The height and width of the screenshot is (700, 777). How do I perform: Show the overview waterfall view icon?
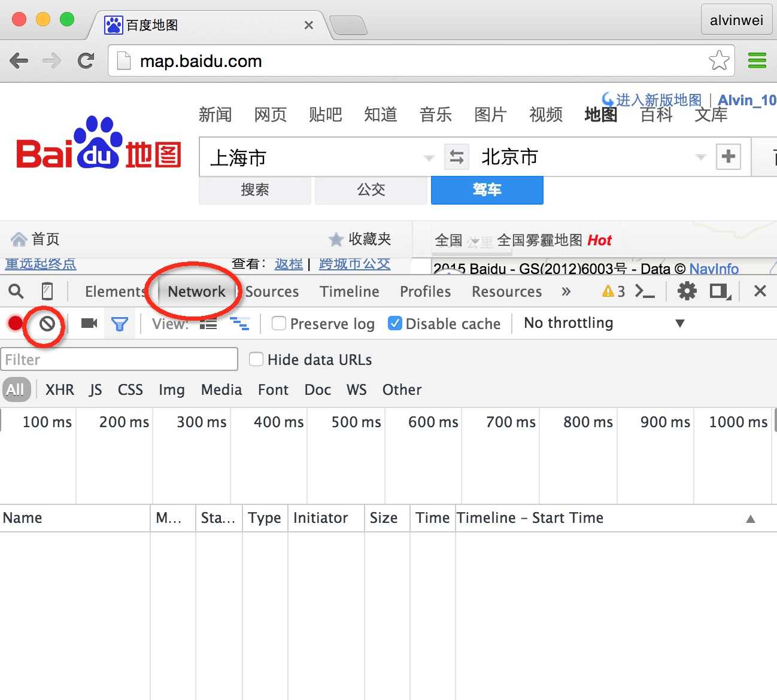click(x=240, y=324)
